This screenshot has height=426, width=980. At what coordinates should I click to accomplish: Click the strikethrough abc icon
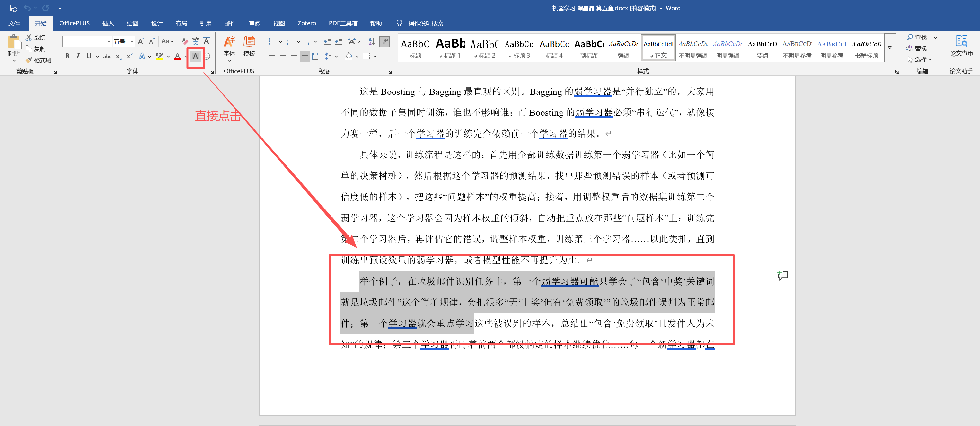pyautogui.click(x=107, y=57)
